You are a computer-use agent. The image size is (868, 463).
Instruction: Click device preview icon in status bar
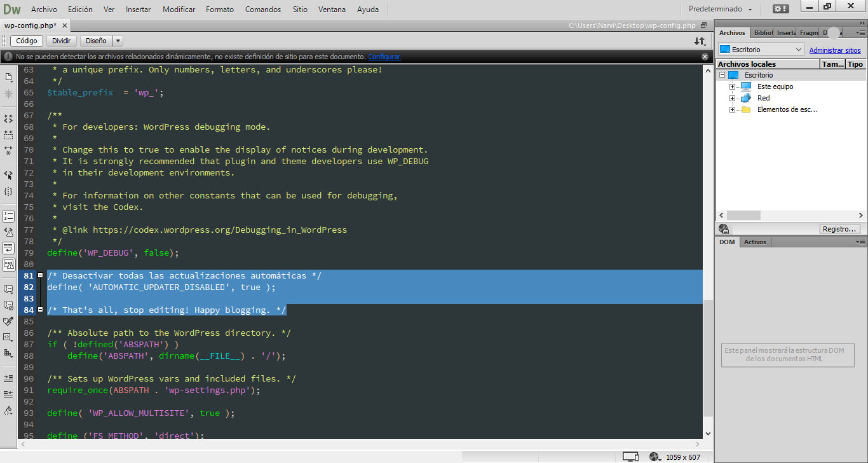click(x=630, y=457)
